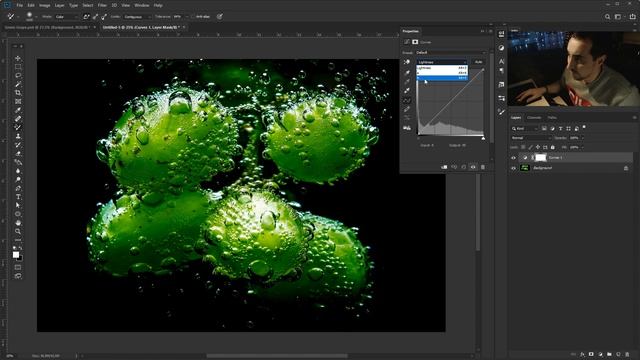Click view previous state icon in Properties

454,167
